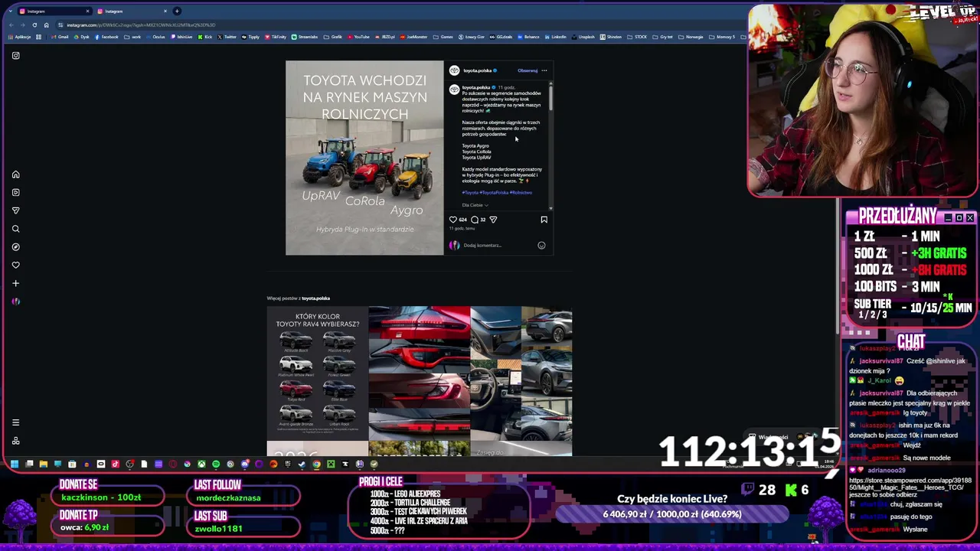Viewport: 980px width, 551px height.
Task: Click Obserwuj to follow toyota.polska
Action: tap(528, 70)
